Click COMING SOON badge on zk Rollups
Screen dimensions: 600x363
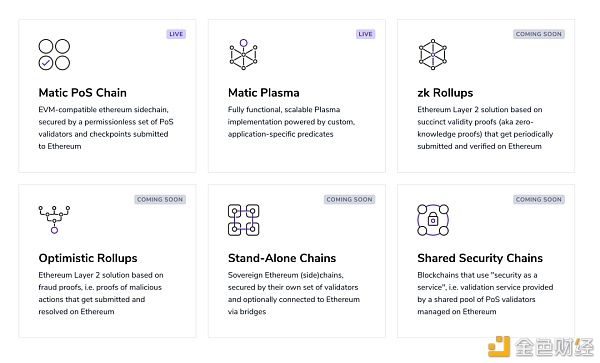pyautogui.click(x=539, y=34)
